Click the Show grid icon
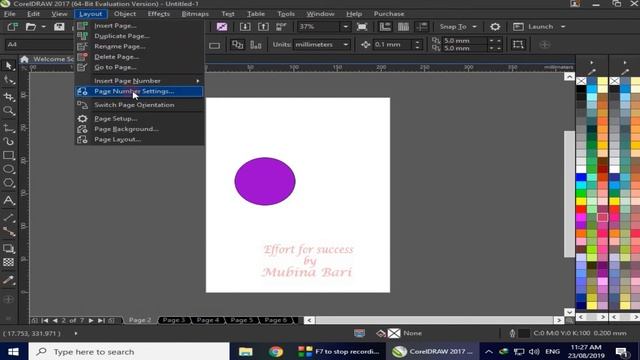The image size is (640, 360). [x=403, y=27]
